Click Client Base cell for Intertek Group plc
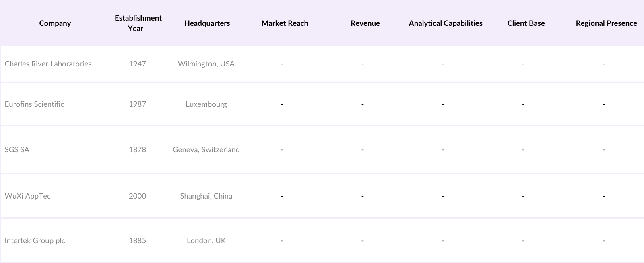Viewport: 644px width, 263px height. click(x=523, y=240)
